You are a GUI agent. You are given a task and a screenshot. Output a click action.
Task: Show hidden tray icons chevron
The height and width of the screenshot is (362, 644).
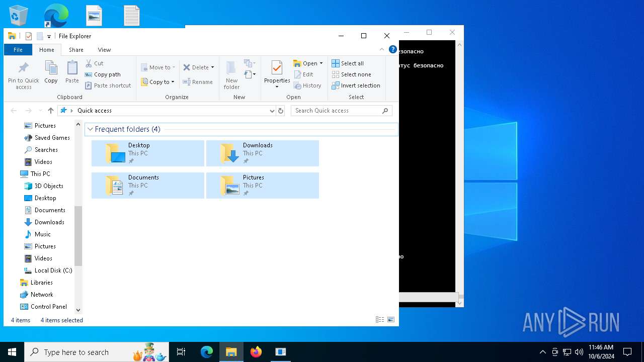542,352
